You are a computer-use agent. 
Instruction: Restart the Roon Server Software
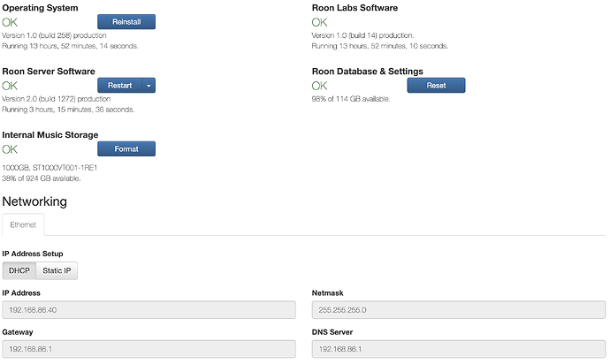[119, 85]
